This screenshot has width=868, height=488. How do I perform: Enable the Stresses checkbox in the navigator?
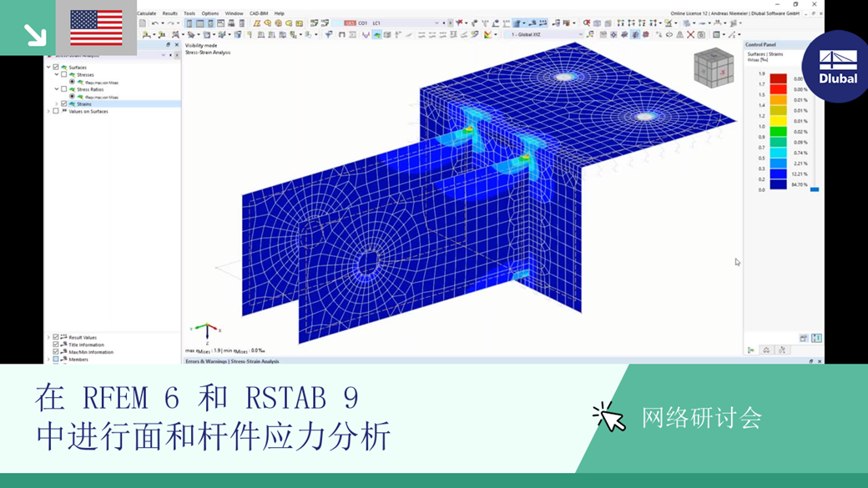pos(63,75)
